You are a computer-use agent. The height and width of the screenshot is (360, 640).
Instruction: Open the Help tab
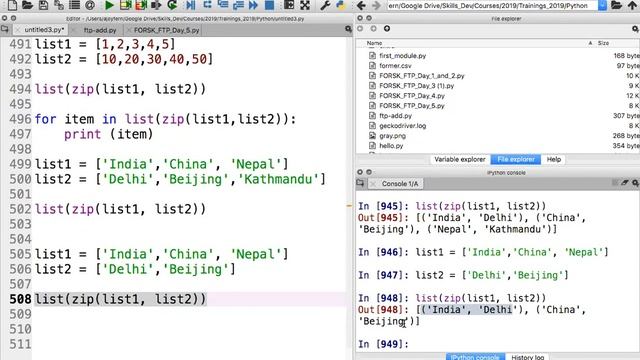click(553, 159)
